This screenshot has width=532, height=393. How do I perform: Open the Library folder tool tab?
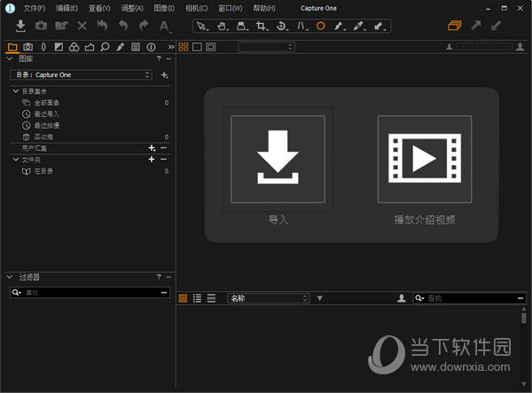12,47
